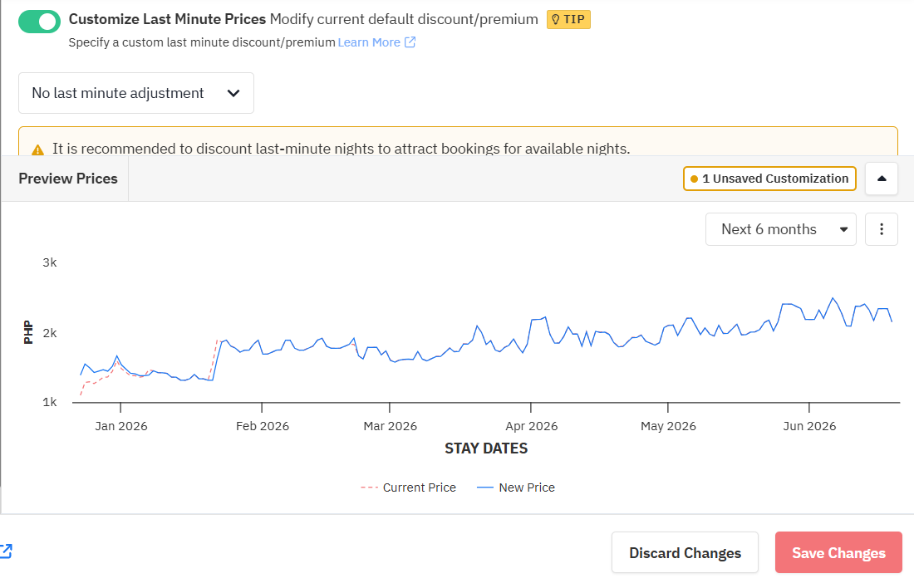Click the orange warning triangle icon

tap(37, 149)
